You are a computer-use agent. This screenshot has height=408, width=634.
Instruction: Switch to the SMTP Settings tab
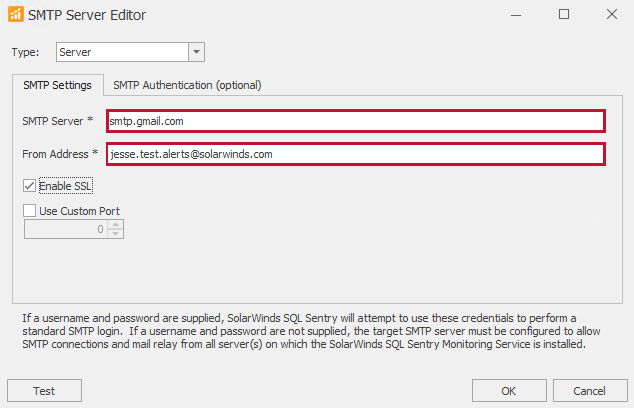coord(57,86)
